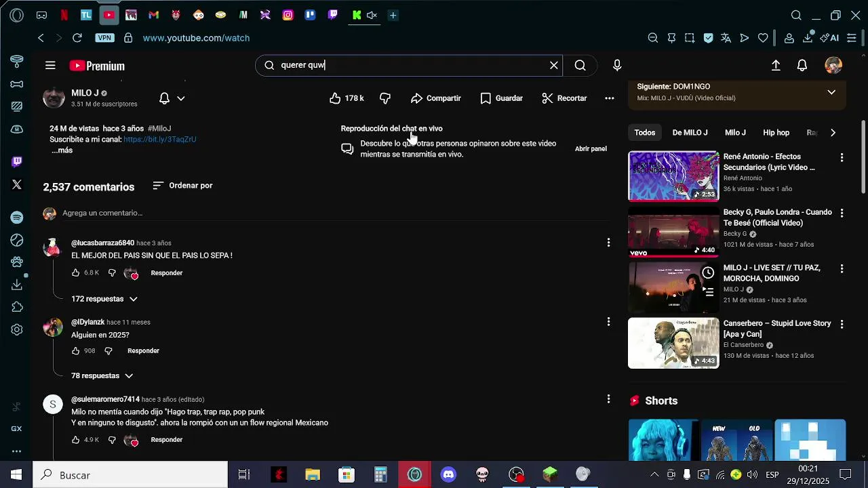Click the Compartir share button
The width and height of the screenshot is (868, 488).
[435, 98]
